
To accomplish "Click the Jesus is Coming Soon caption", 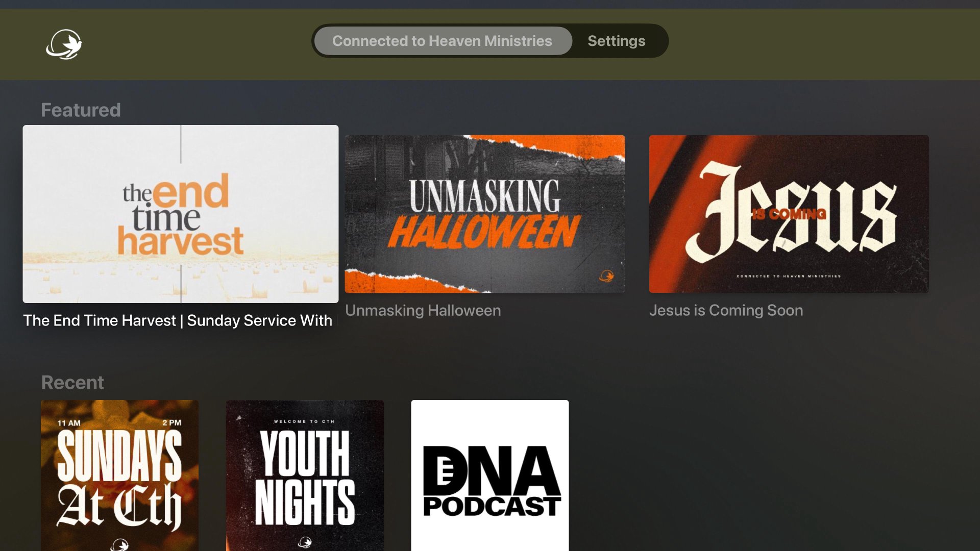I will (x=726, y=310).
